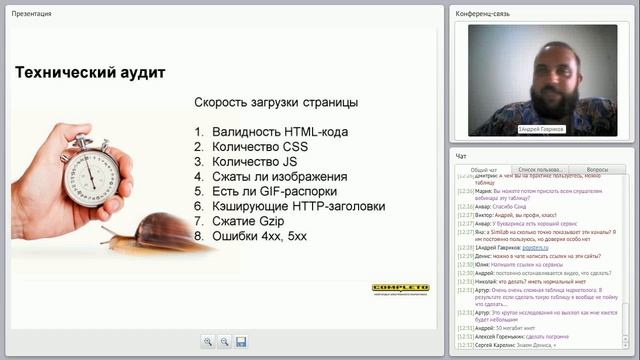Screen dimensions: 640x360
Task: Save the presentation with floppy disk icon
Action: 241,342
